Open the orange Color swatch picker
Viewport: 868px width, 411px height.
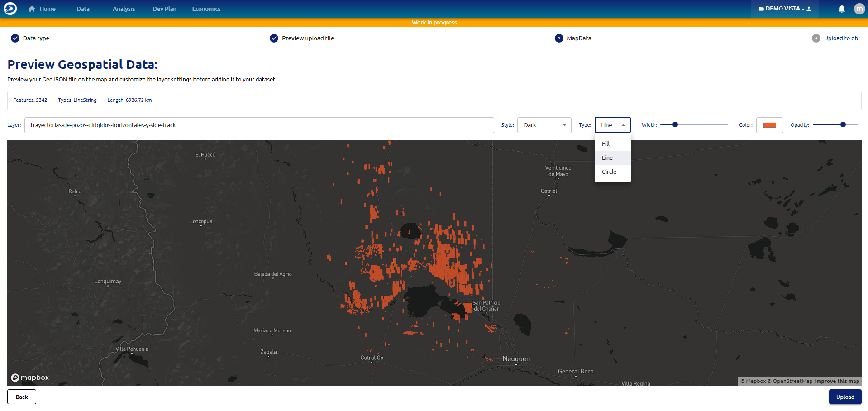769,125
